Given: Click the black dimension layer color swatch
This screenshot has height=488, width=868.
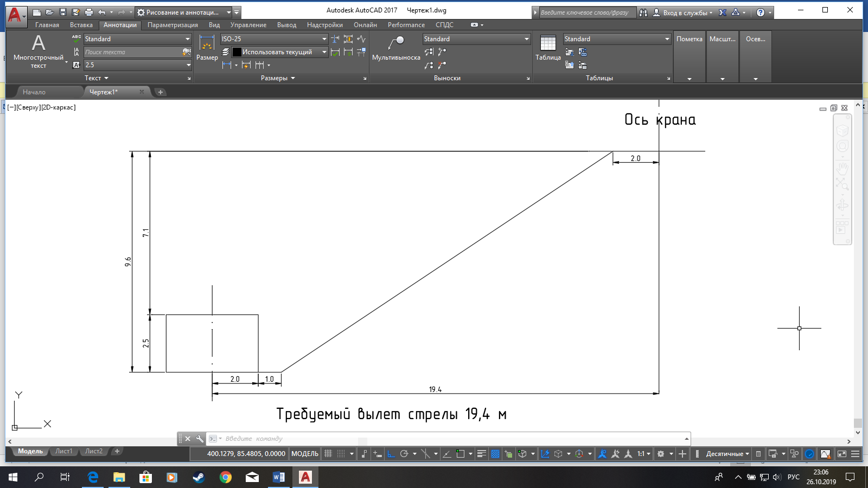Looking at the screenshot, I should (237, 52).
